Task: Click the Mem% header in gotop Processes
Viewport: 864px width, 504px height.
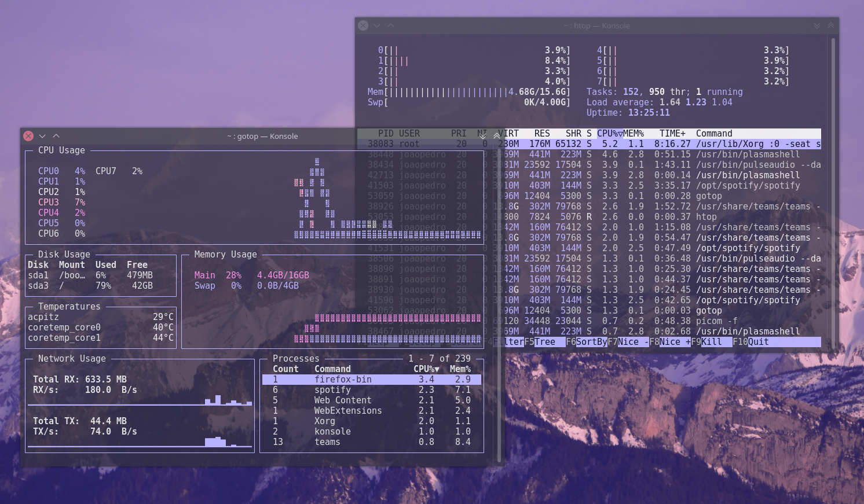Action: pos(460,369)
